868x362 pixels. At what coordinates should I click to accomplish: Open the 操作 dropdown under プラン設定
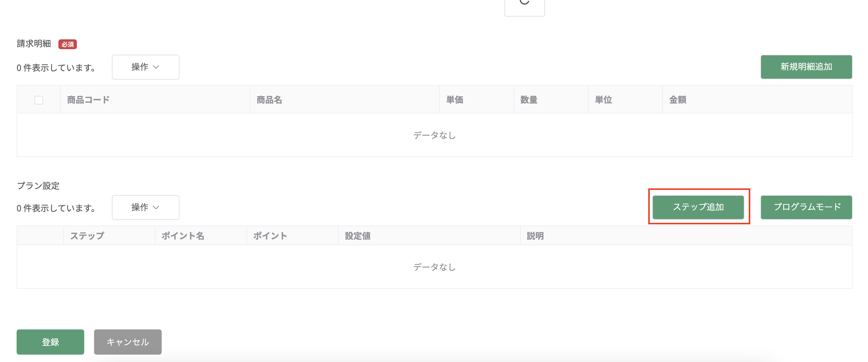146,207
